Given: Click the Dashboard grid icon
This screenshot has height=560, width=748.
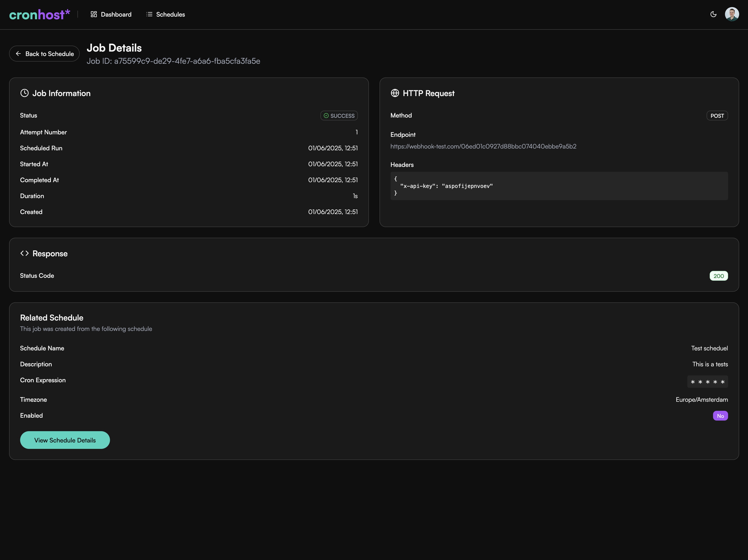Looking at the screenshot, I should coord(94,14).
